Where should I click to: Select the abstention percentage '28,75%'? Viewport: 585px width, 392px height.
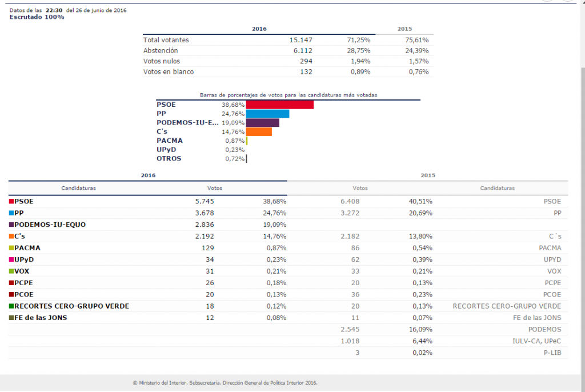click(359, 50)
